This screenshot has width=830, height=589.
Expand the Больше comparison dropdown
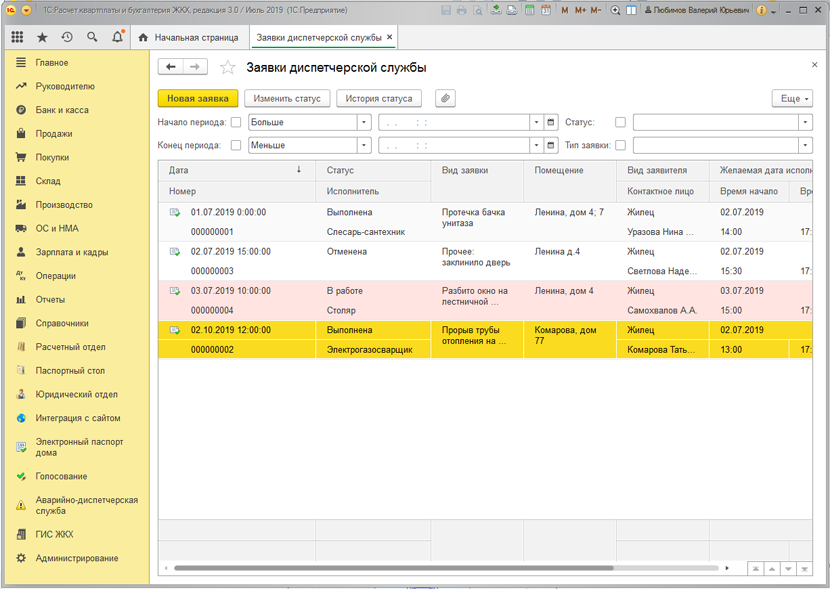(x=364, y=123)
